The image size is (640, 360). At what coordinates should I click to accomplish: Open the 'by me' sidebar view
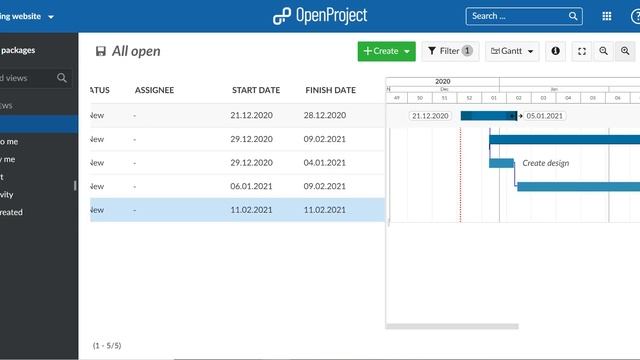point(8,159)
